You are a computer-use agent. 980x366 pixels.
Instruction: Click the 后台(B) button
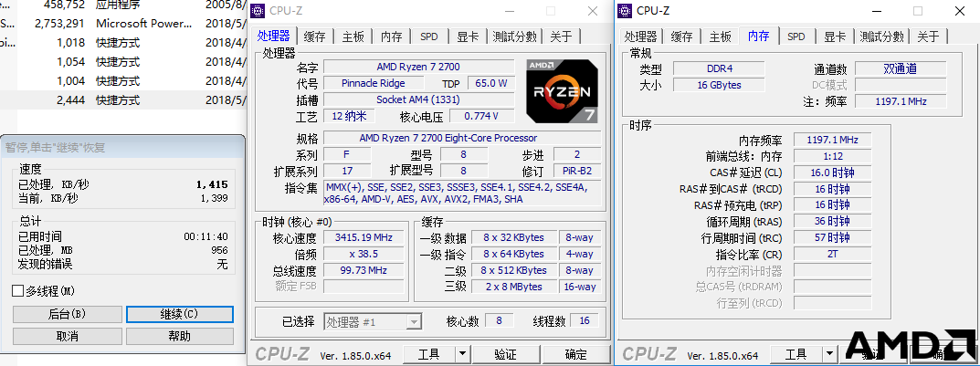[67, 314]
